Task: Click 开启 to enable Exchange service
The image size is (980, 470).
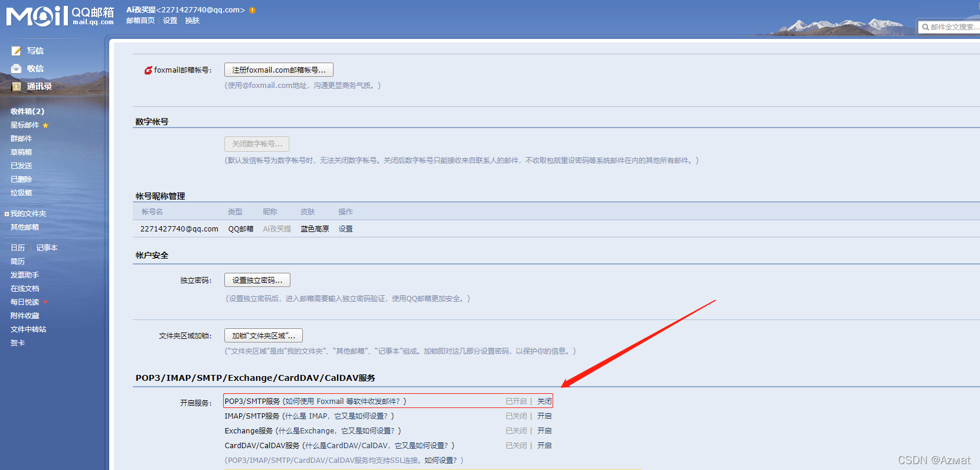Action: click(x=544, y=431)
